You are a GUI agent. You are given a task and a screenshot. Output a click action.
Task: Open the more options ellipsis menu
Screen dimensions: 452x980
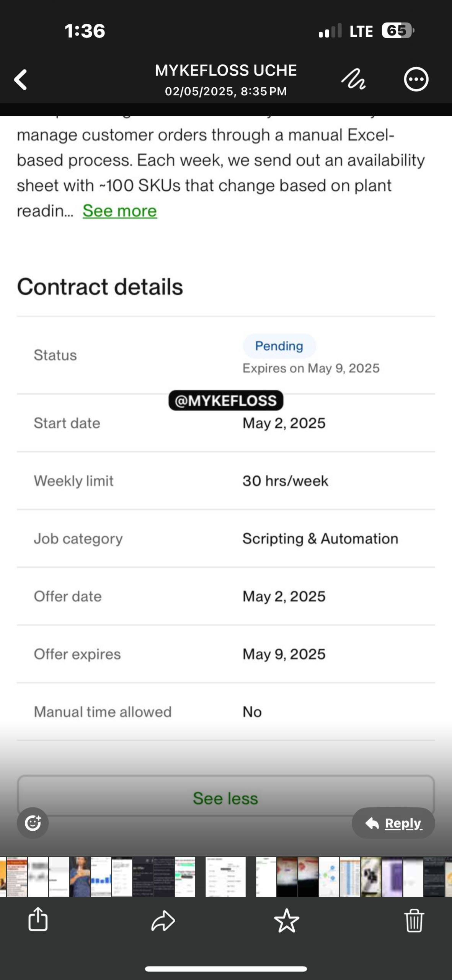pyautogui.click(x=416, y=80)
